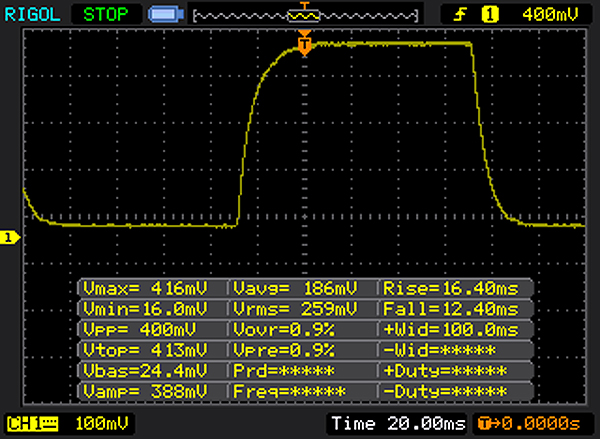Click the trigger offset 0.0000s readout
The width and height of the screenshot is (600, 439).
[x=530, y=424]
